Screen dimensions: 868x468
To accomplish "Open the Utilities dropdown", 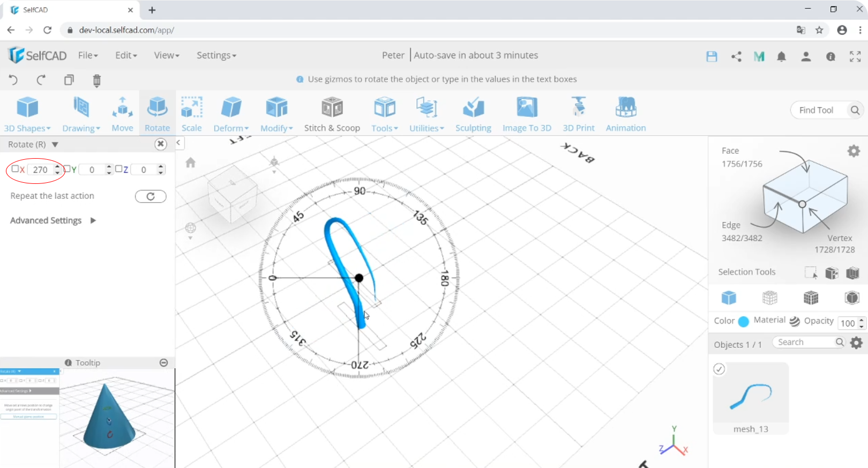I will pyautogui.click(x=426, y=114).
